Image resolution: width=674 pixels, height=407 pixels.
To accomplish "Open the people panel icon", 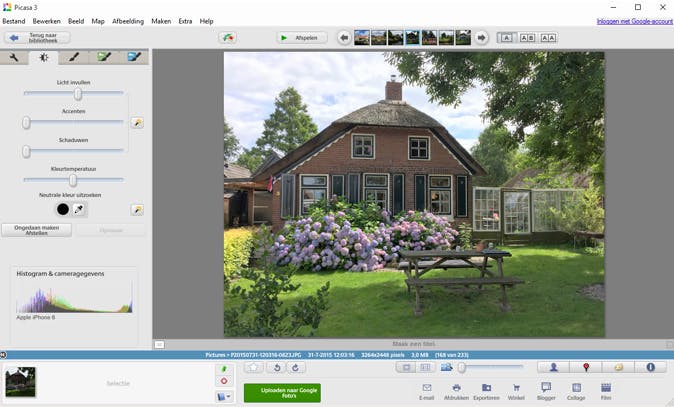I will tap(554, 367).
